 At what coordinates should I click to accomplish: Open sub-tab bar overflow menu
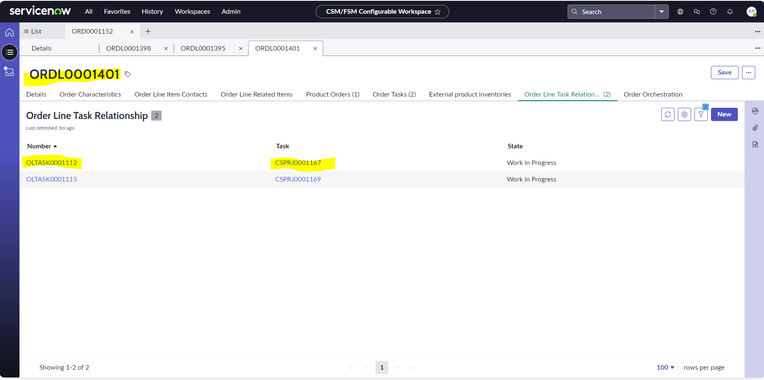click(x=758, y=48)
